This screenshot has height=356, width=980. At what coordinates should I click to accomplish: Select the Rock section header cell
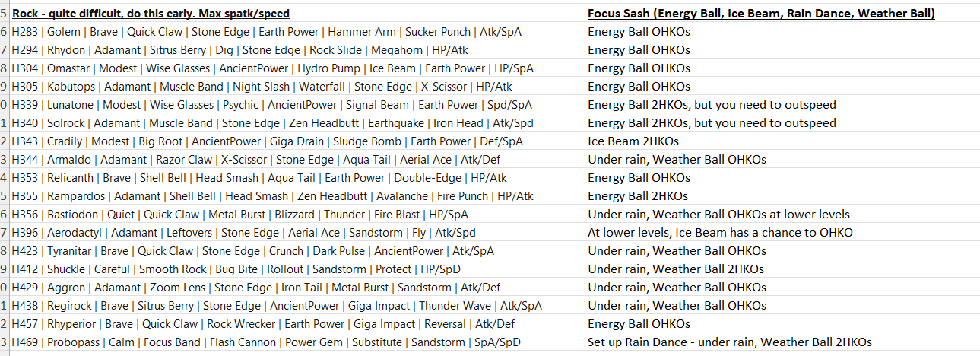point(297,14)
